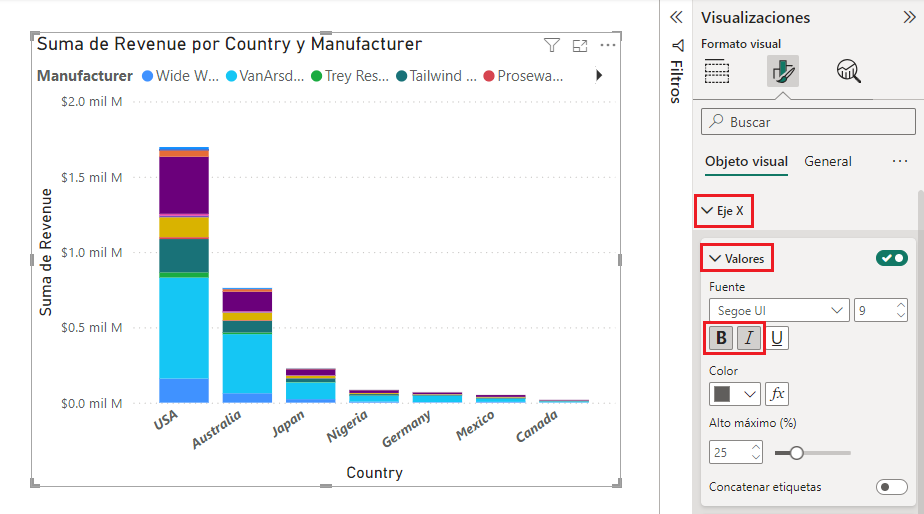Viewport: 924px width, 514px height.
Task: Click the Mexico axis label
Action: coord(475,425)
